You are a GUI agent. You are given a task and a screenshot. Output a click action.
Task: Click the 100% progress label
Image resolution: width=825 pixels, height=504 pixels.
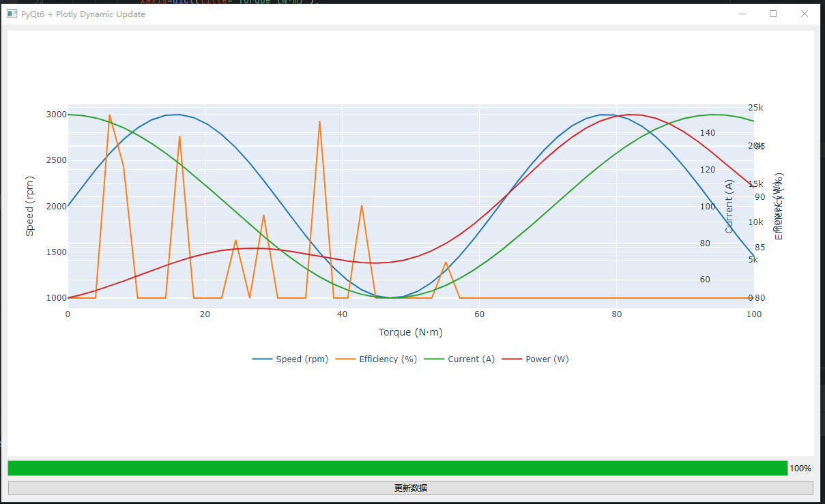800,469
